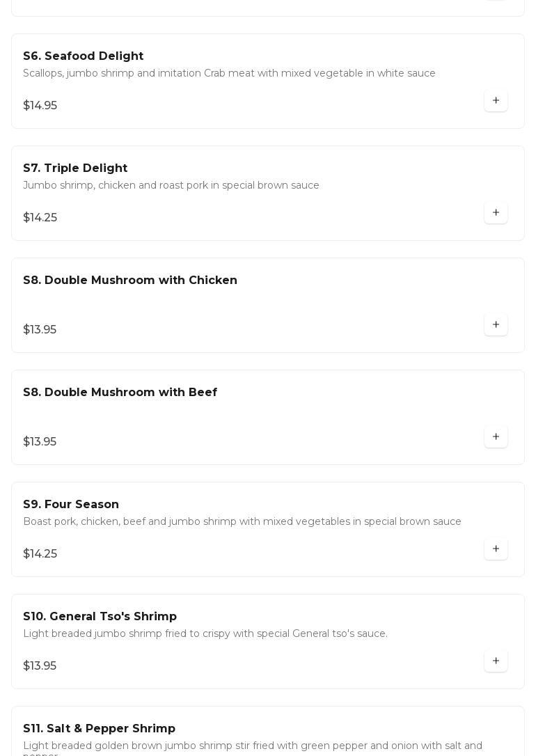Add S6. Seafood Delight with plus icon
Screen dimensions: 536x756
click(x=496, y=101)
